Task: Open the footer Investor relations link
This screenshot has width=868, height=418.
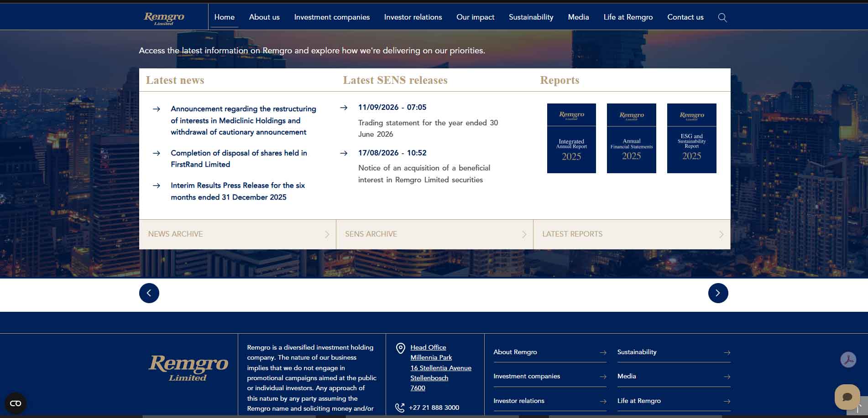Action: coord(519,401)
